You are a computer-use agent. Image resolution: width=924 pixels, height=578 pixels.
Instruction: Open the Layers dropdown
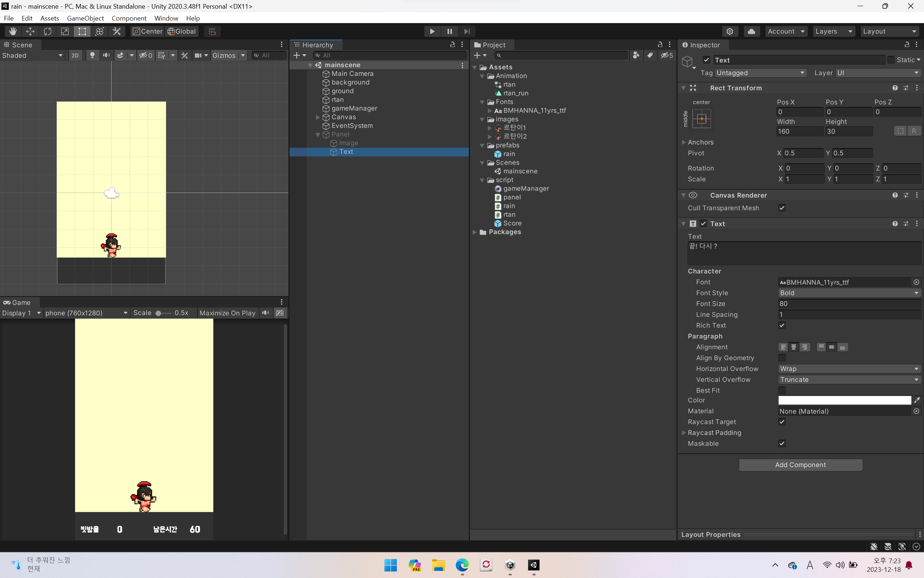(x=833, y=31)
